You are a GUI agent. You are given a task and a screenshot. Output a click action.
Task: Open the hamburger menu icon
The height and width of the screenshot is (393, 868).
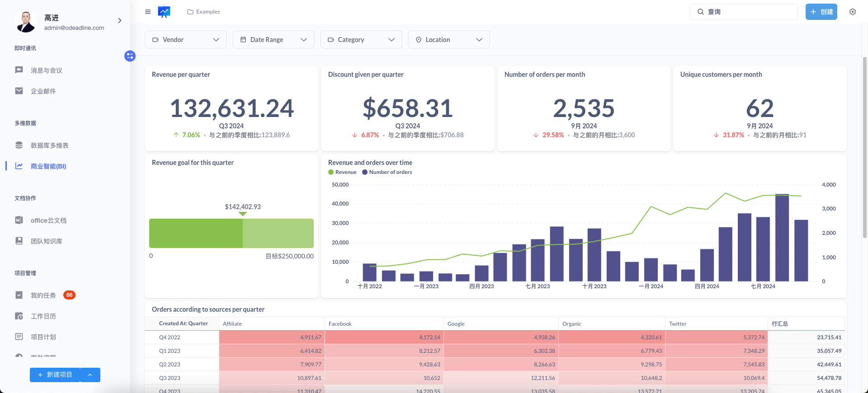pos(148,12)
